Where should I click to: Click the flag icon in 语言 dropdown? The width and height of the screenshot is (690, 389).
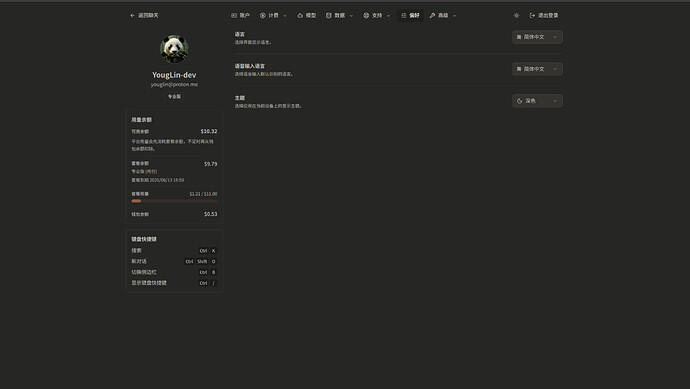519,37
